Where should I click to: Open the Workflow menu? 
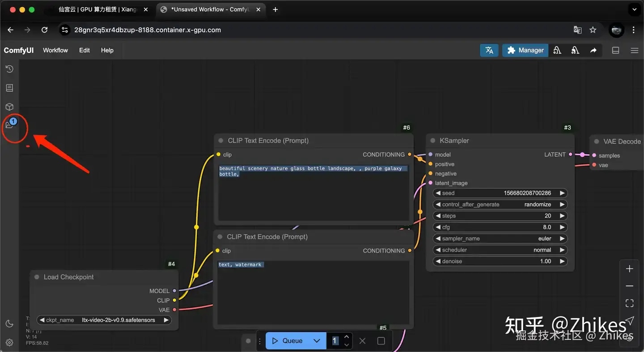pyautogui.click(x=55, y=50)
